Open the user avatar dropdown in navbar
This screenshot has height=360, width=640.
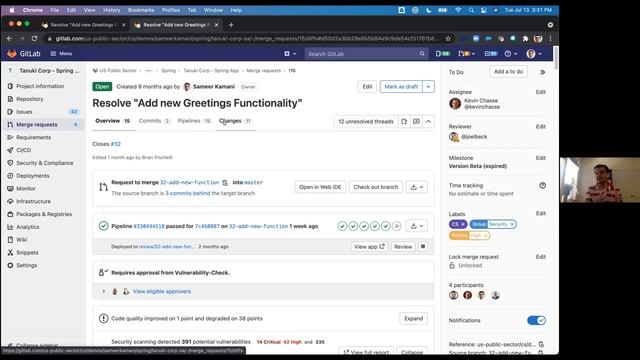tap(534, 53)
